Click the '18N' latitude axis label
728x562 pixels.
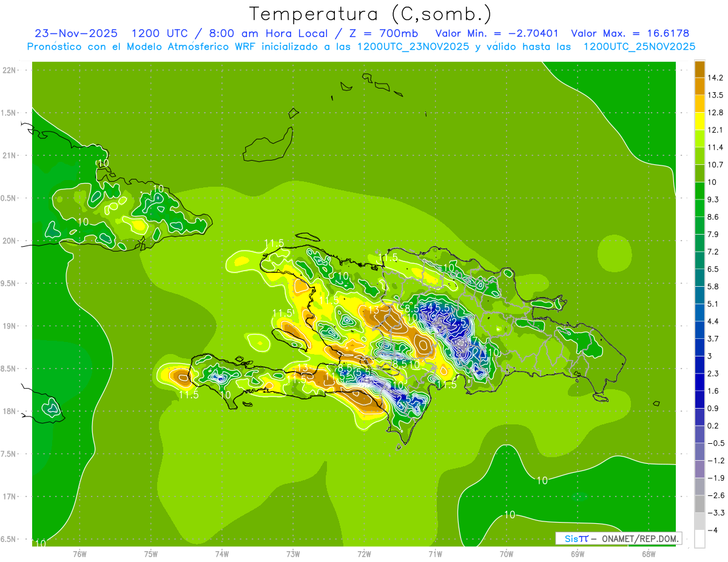tap(10, 411)
